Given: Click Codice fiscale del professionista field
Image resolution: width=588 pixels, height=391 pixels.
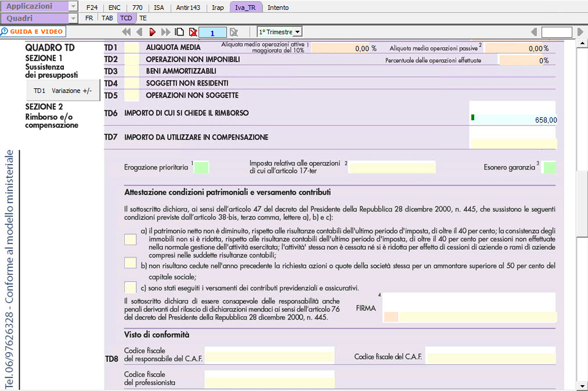Looking at the screenshot, I should click(269, 382).
